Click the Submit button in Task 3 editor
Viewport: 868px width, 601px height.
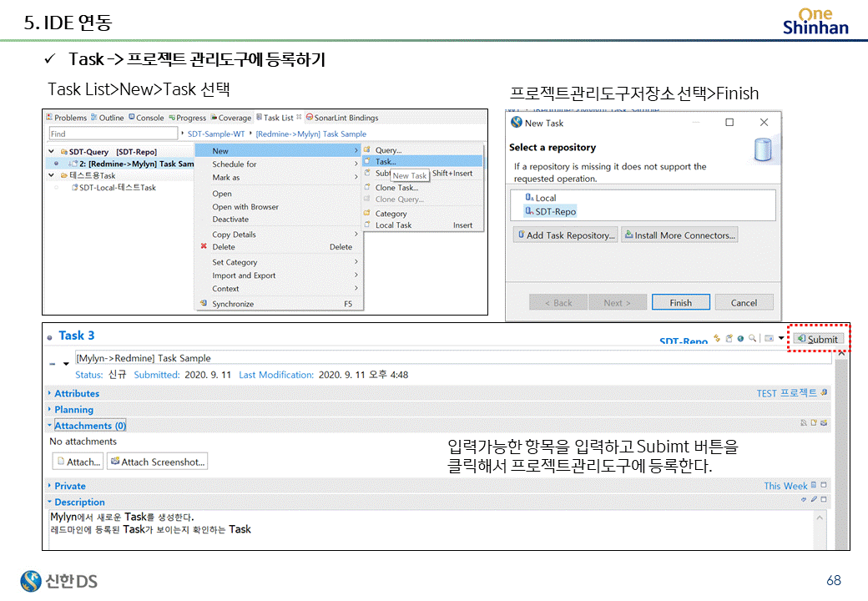pos(819,339)
